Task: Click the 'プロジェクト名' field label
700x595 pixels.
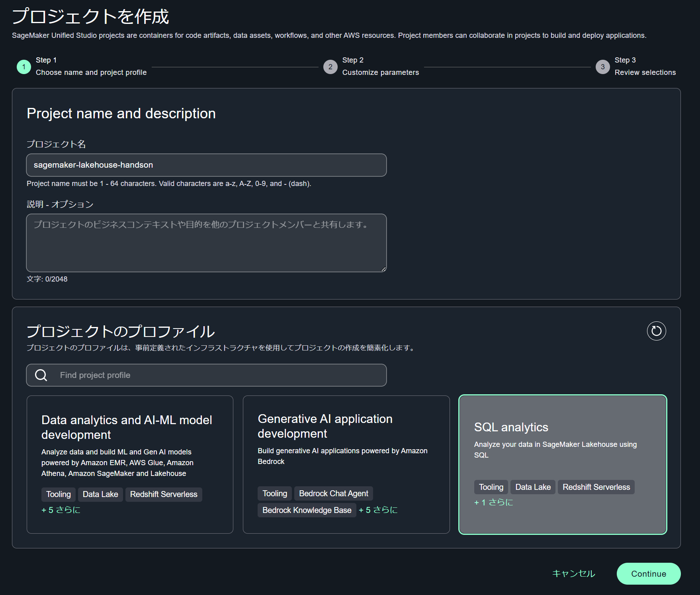Action: click(56, 144)
